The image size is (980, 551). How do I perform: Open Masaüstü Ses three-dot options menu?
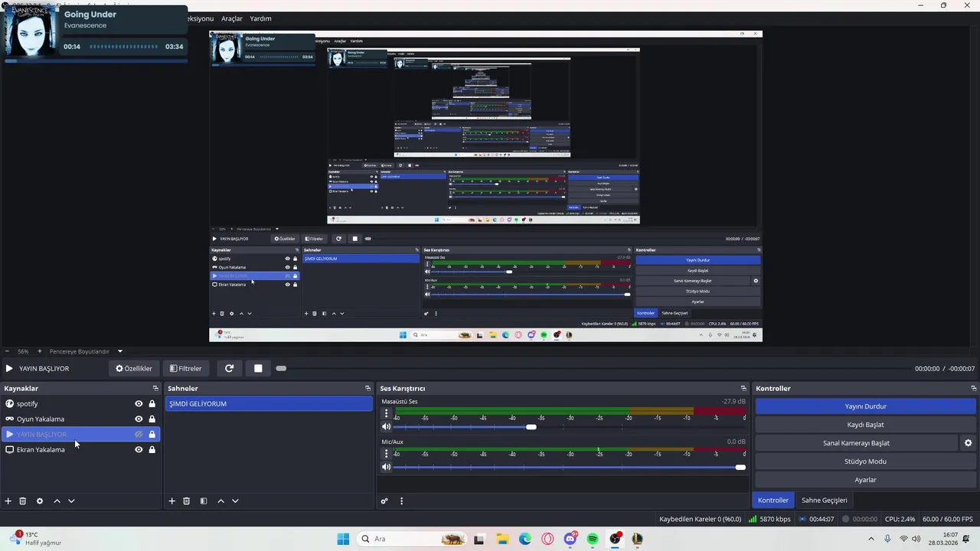coord(387,414)
